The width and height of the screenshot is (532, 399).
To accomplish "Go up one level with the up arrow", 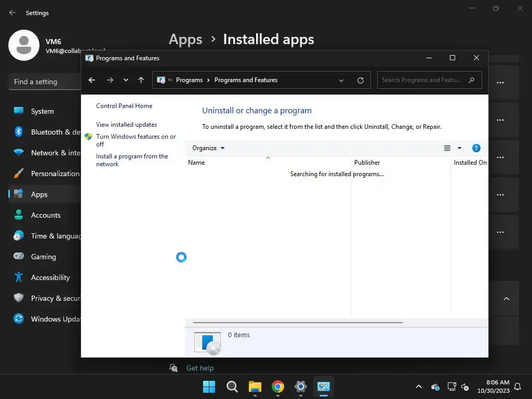I will click(141, 80).
